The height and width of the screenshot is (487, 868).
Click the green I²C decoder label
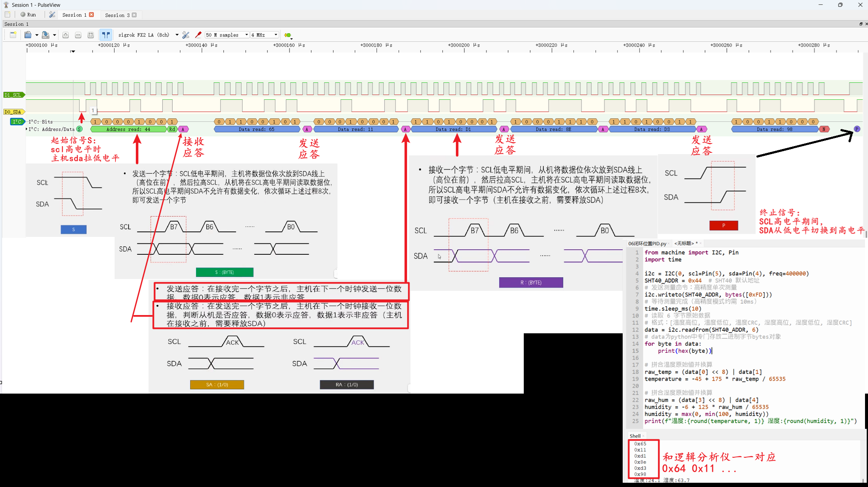tap(17, 121)
